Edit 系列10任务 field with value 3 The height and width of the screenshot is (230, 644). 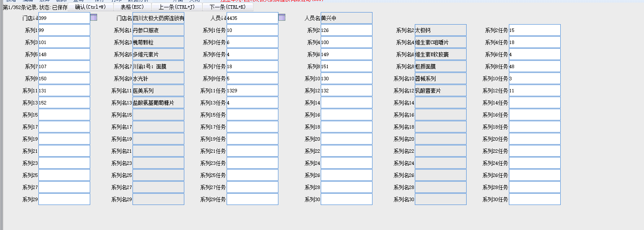(x=535, y=79)
